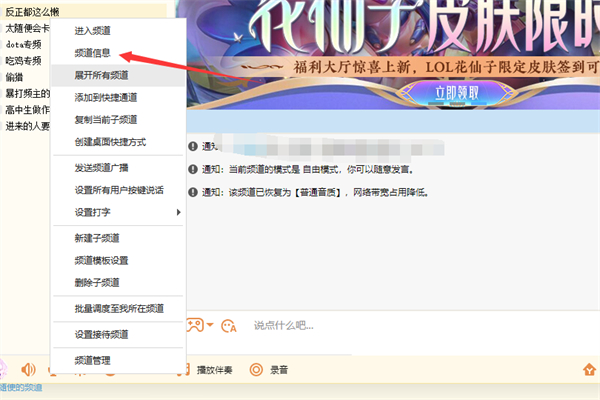
Task: Open the emoji face picker icon
Action: tap(229, 325)
